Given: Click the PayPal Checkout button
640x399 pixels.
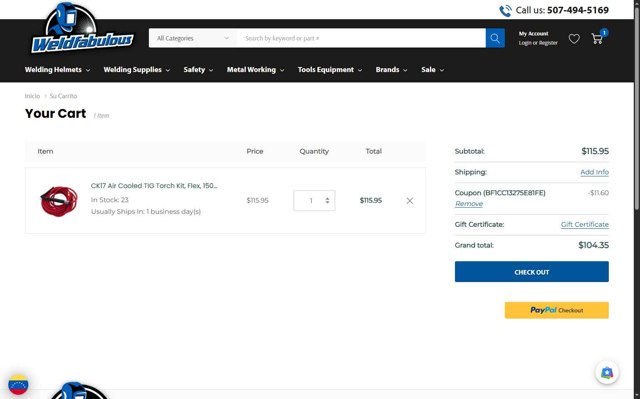Looking at the screenshot, I should (x=556, y=310).
